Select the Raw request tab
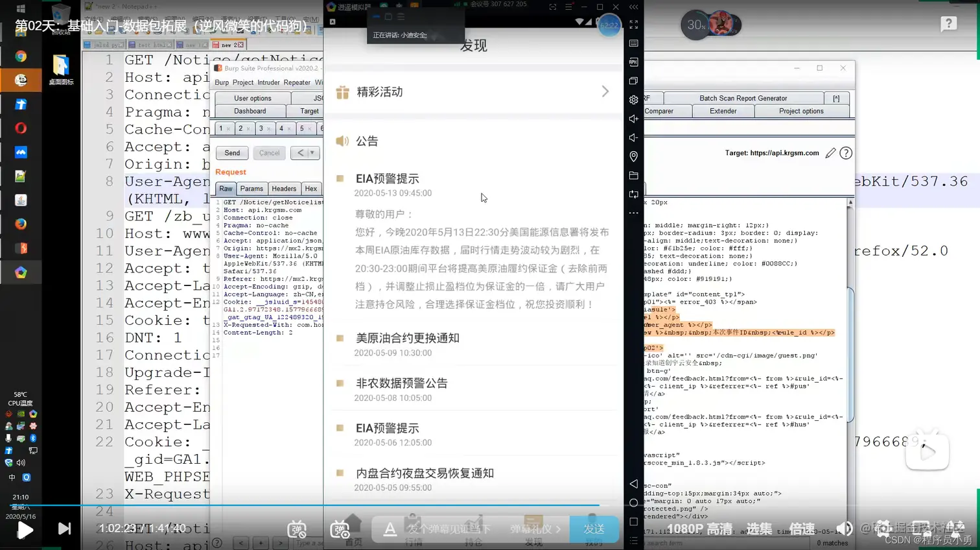Image resolution: width=980 pixels, height=550 pixels. (225, 189)
